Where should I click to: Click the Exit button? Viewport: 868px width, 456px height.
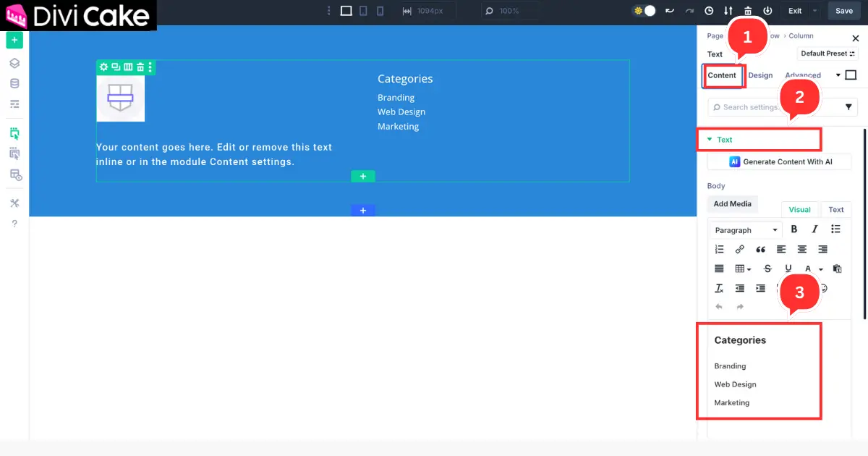795,11
